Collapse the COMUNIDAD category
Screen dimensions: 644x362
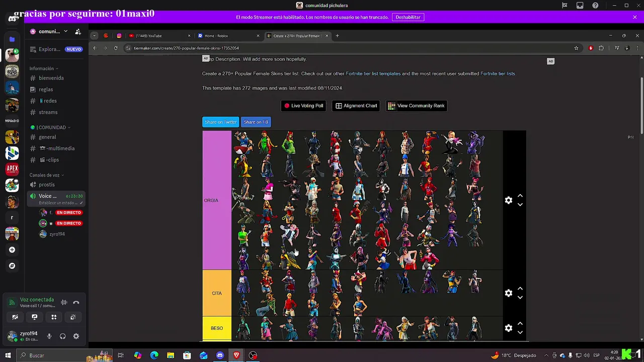(x=50, y=127)
